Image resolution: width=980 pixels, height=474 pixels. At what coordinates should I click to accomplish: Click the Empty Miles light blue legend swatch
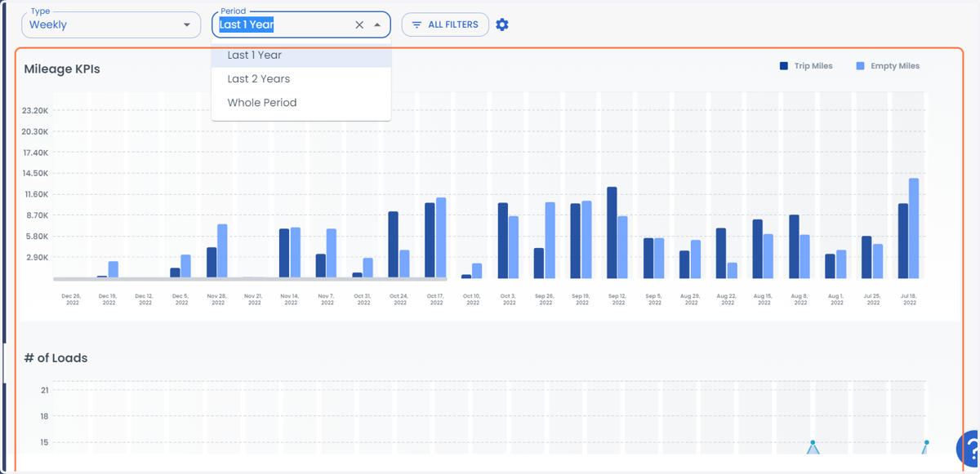tap(860, 66)
